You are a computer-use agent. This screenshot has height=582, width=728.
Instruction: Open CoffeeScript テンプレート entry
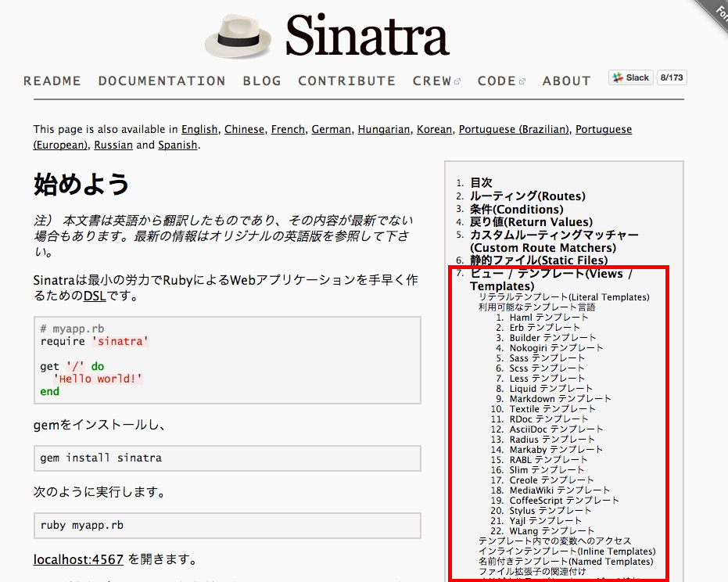[x=564, y=501]
